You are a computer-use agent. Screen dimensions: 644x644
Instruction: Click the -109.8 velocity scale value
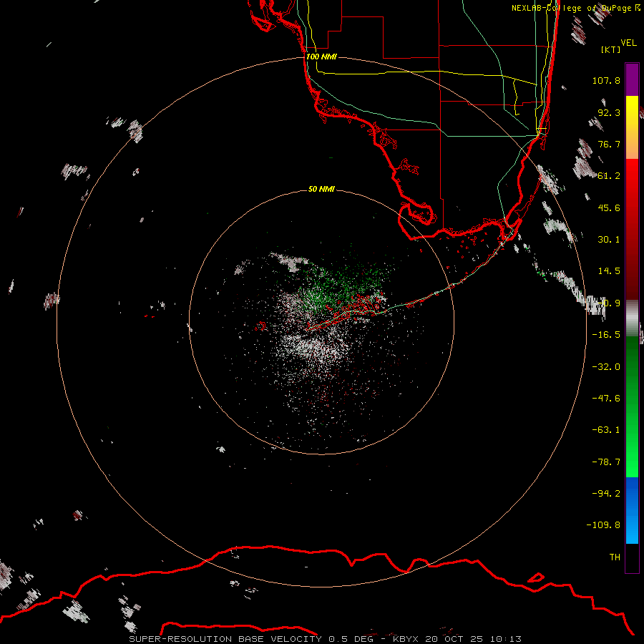click(x=603, y=525)
